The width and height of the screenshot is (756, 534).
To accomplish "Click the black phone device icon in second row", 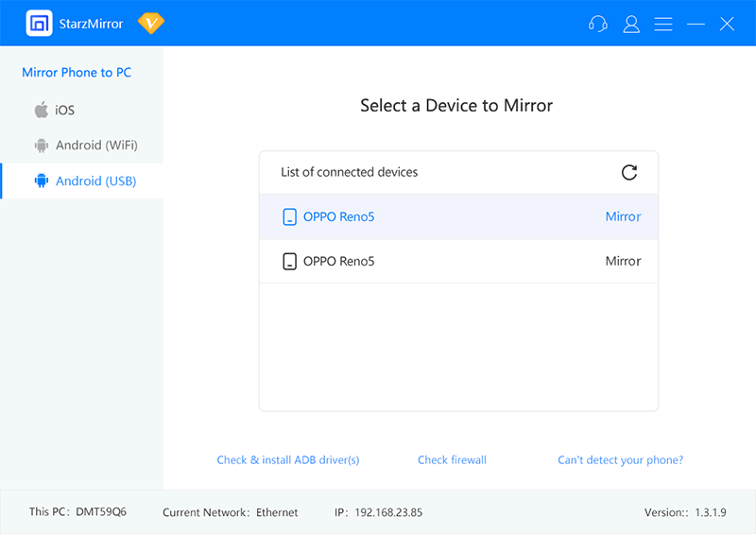I will [x=289, y=262].
